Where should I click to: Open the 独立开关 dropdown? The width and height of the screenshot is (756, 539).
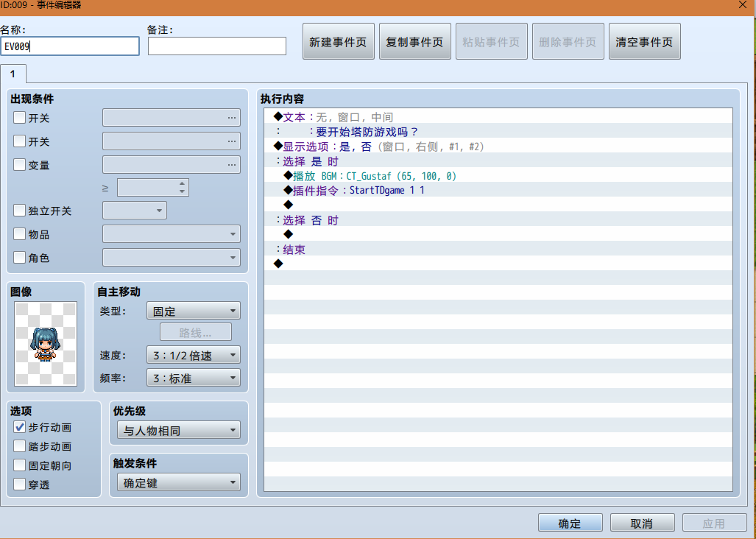point(135,211)
